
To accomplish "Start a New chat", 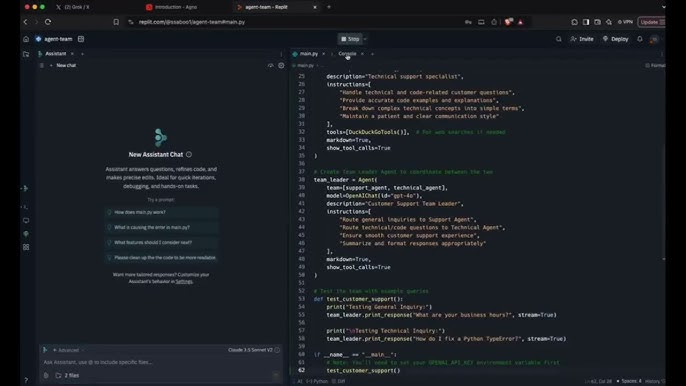I will 63,65.
